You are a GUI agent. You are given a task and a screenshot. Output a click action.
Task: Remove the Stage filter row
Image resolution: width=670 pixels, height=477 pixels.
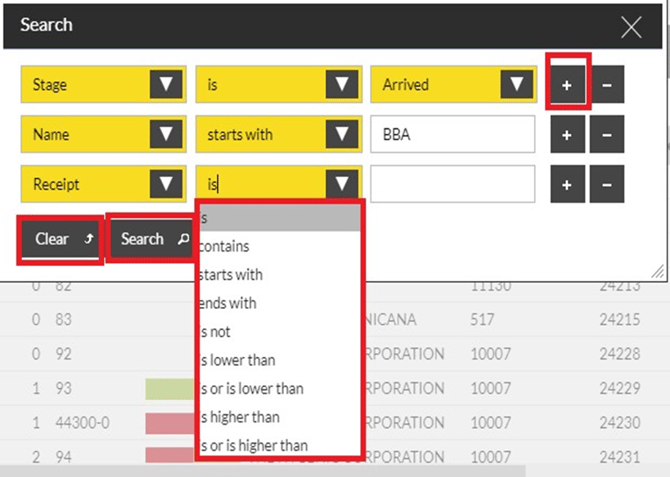607,85
